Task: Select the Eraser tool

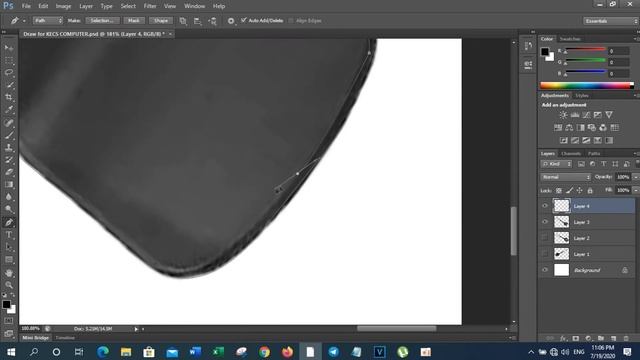Action: click(x=9, y=172)
